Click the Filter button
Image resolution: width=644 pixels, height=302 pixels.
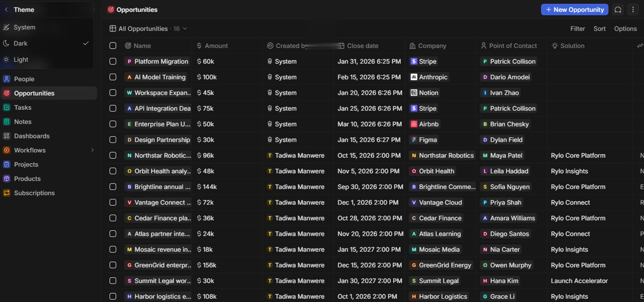click(578, 29)
